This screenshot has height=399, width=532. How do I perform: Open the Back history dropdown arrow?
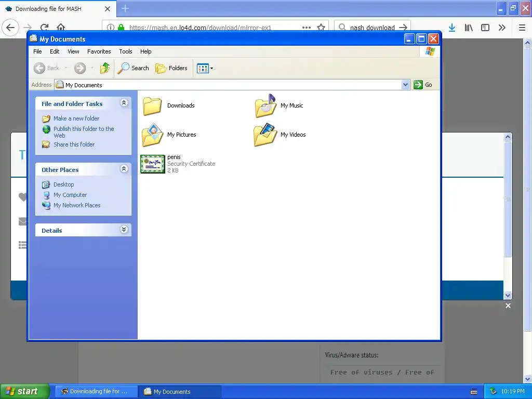pyautogui.click(x=66, y=68)
